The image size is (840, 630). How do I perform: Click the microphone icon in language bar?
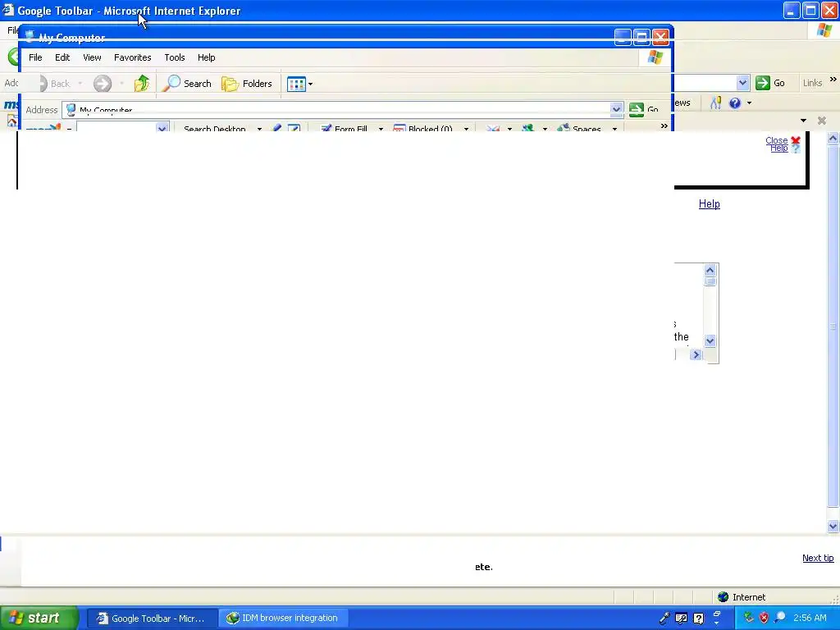pos(664,619)
